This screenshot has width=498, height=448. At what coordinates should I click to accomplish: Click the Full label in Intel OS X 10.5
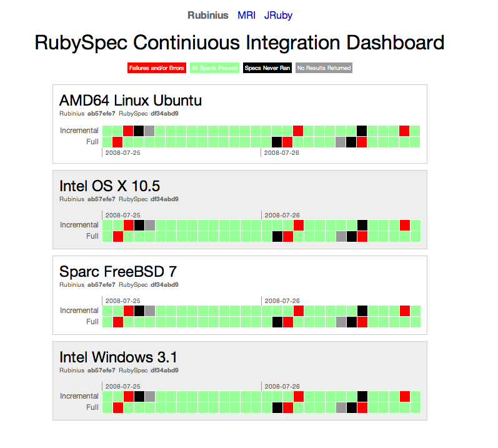click(92, 236)
